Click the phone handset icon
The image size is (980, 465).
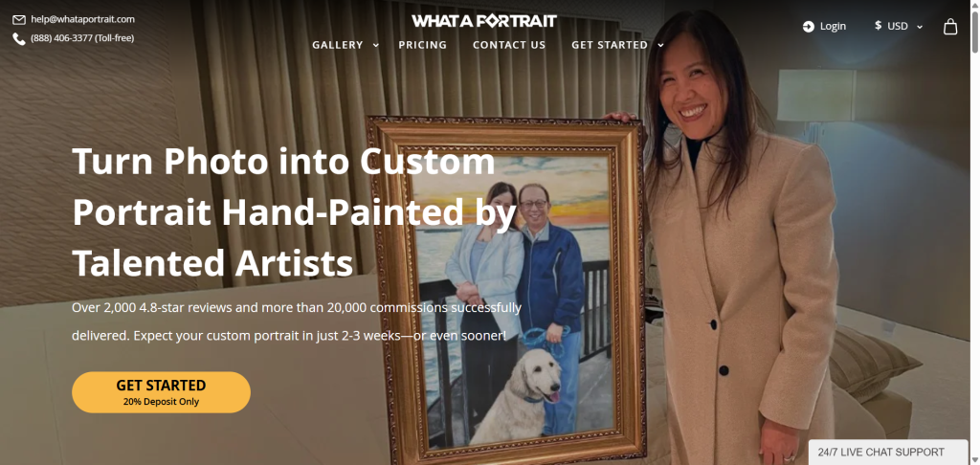tap(19, 38)
